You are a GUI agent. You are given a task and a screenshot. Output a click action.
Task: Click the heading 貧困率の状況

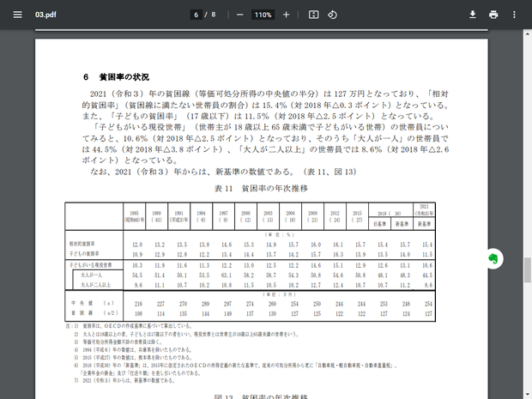(124, 77)
